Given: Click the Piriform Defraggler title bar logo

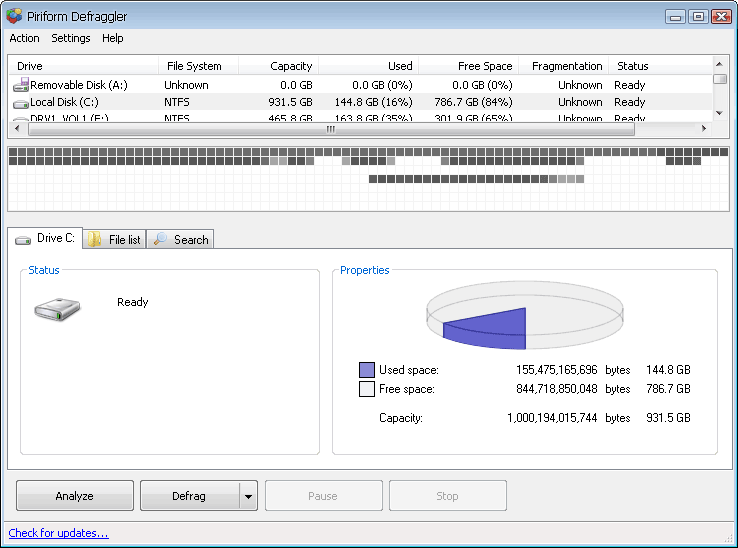Looking at the screenshot, I should pos(14,16).
